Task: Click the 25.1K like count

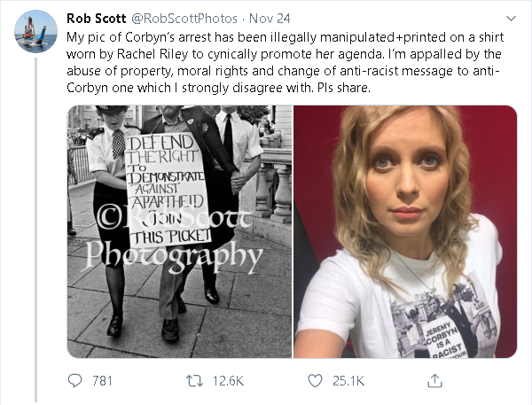Action: pos(348,381)
